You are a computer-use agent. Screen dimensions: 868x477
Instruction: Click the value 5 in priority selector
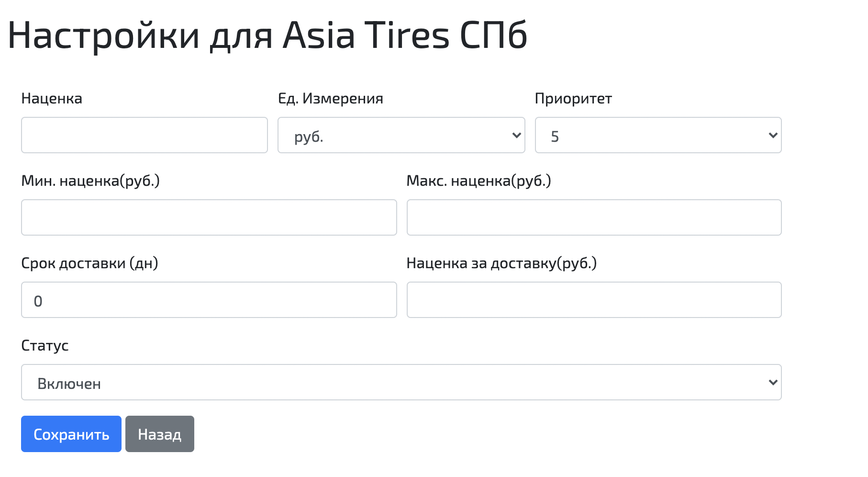coord(555,136)
